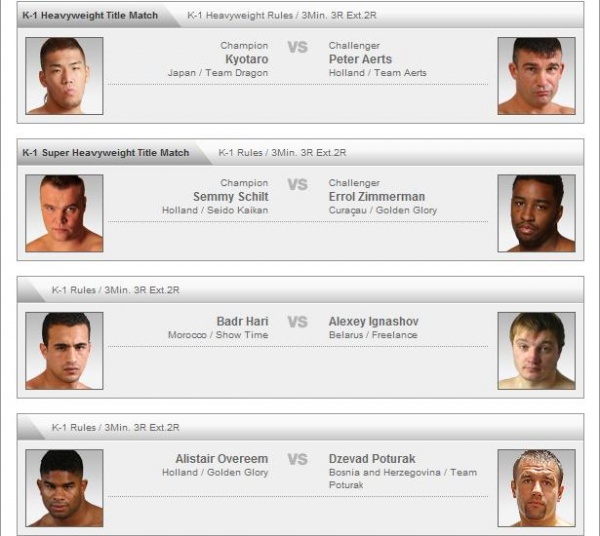The height and width of the screenshot is (536, 600).
Task: Open the photo beside Peter Aerts' name
Action: pos(536,76)
